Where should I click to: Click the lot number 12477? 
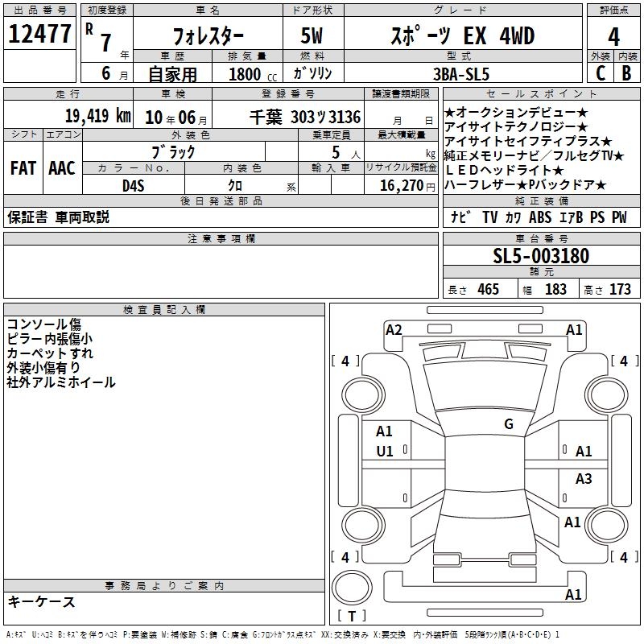point(39,34)
